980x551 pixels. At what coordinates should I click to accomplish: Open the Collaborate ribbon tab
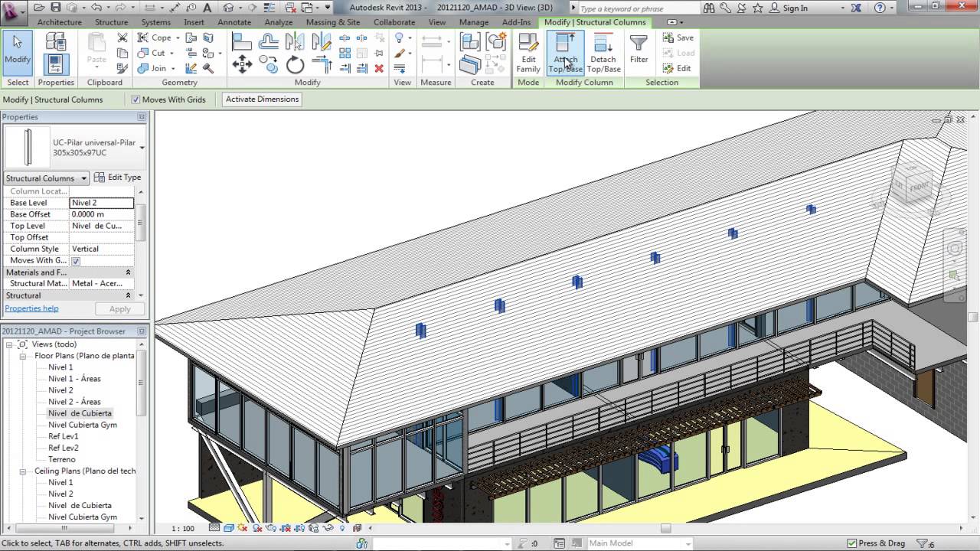394,22
